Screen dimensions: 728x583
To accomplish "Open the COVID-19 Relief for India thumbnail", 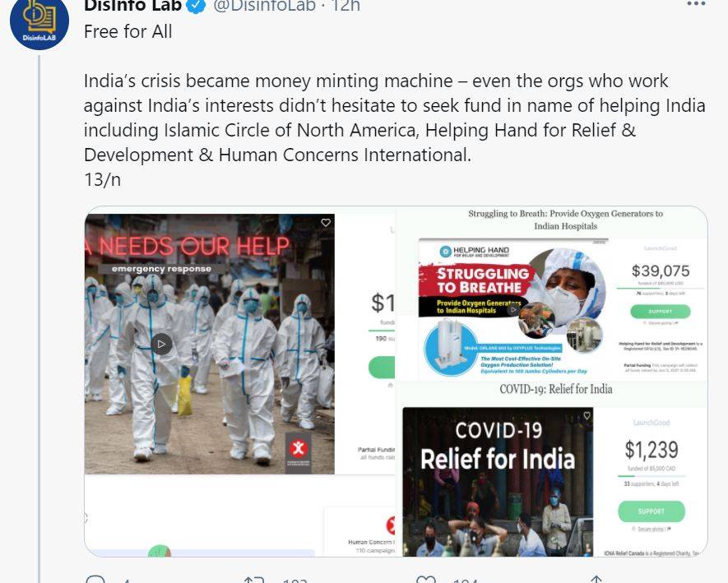I will (x=498, y=481).
